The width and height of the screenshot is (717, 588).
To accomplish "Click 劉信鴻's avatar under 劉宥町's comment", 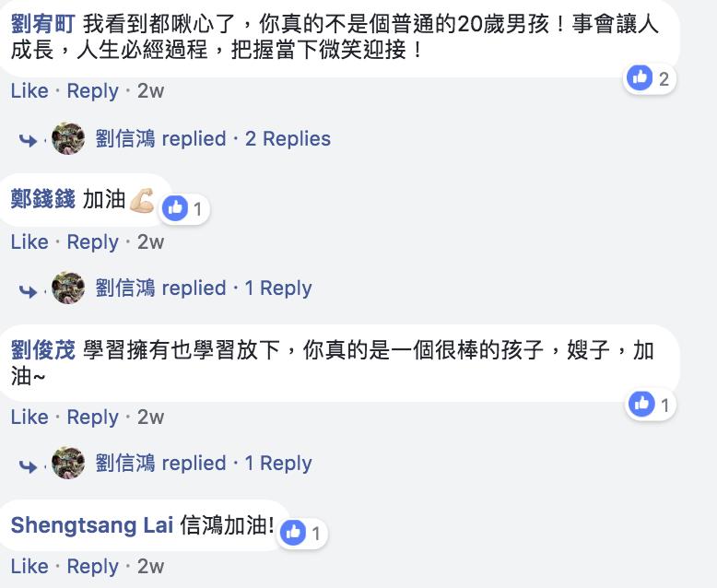I will [x=68, y=139].
